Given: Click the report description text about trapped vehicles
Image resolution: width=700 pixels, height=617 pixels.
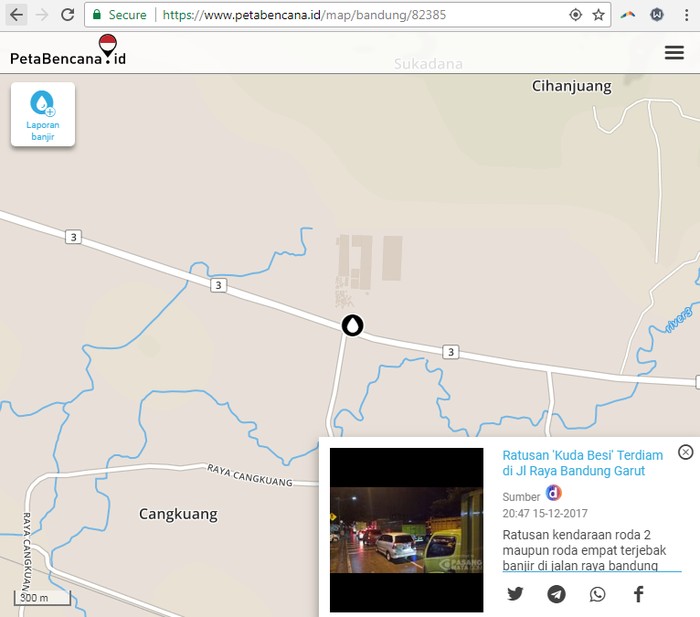Looking at the screenshot, I should pyautogui.click(x=584, y=550).
